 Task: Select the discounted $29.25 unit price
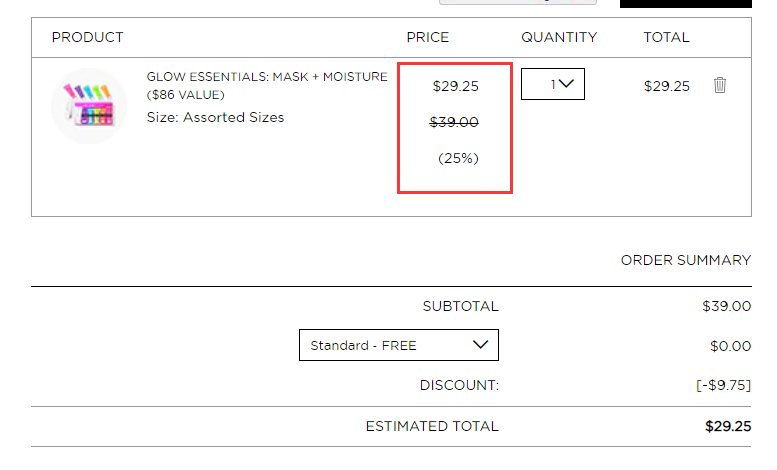coord(455,86)
